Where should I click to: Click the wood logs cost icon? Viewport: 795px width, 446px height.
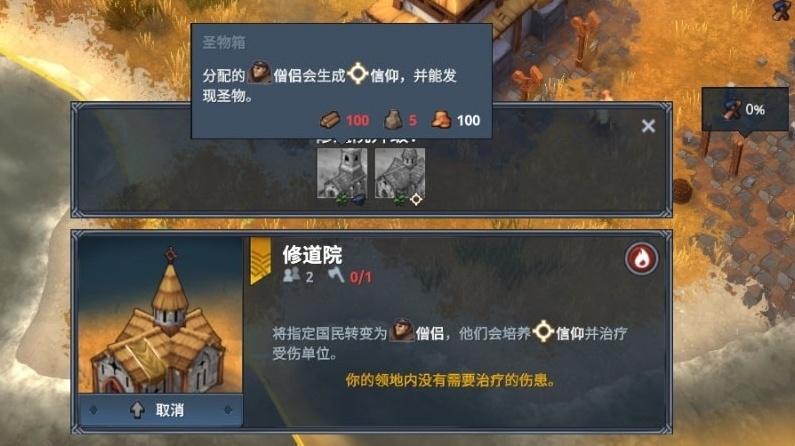tap(330, 120)
